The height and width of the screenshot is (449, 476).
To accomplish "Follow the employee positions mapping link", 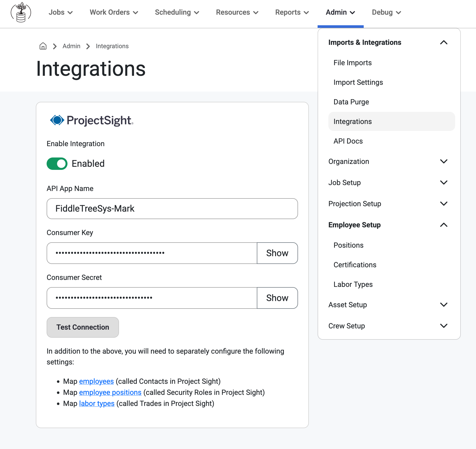I will [x=110, y=392].
